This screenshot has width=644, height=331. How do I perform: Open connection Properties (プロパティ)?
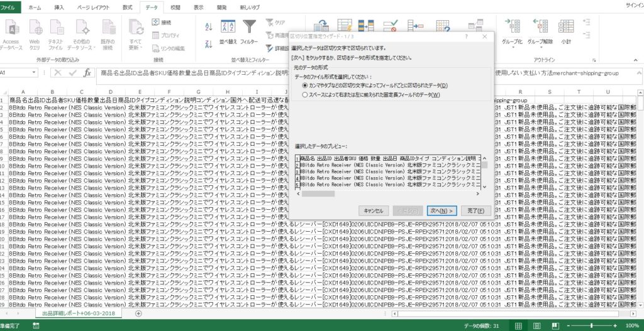[x=165, y=35]
